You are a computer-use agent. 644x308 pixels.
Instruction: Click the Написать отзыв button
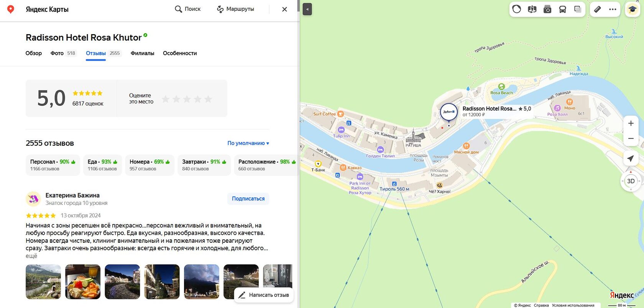[x=264, y=295]
